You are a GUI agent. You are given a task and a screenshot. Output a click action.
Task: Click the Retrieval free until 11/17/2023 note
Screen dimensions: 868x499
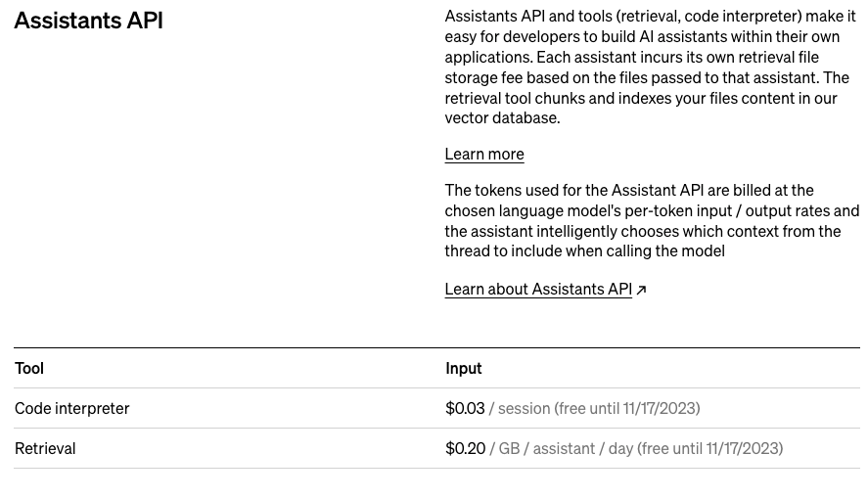(x=710, y=449)
